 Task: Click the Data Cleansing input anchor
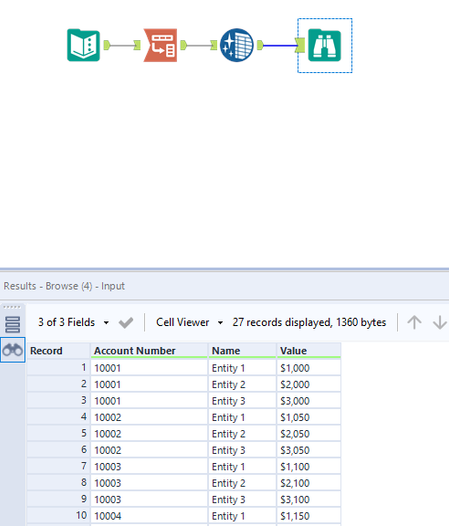point(214,45)
